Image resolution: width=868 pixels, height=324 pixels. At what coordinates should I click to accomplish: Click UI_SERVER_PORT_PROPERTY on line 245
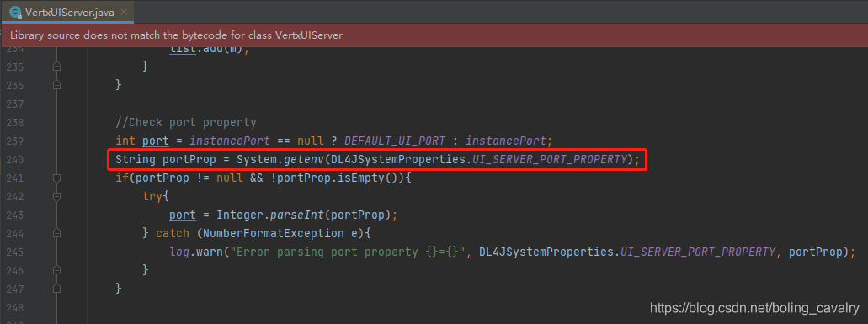[699, 252]
